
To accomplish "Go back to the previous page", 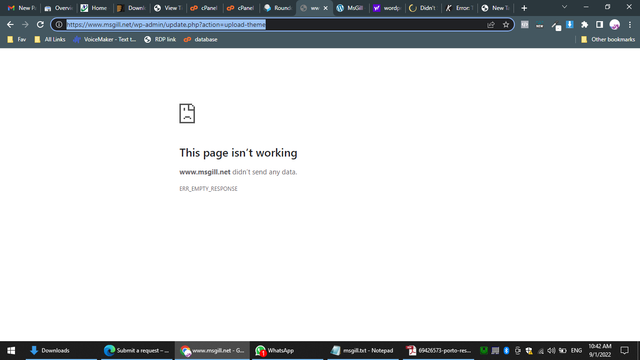I will coord(10,24).
